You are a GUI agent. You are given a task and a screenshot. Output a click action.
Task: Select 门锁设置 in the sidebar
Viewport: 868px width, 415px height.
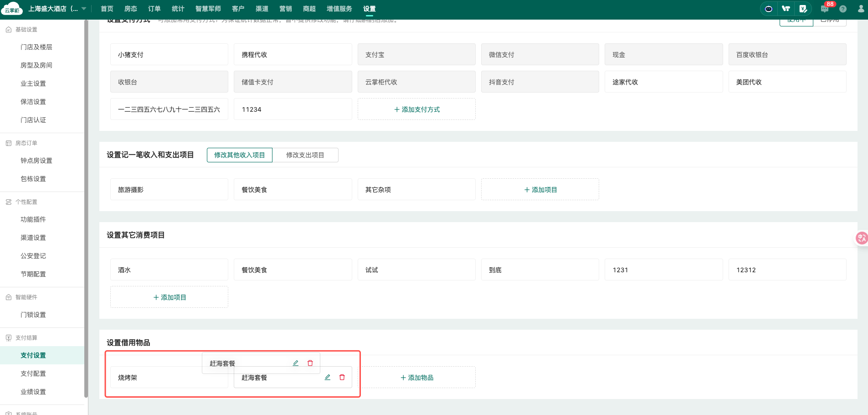click(x=33, y=315)
